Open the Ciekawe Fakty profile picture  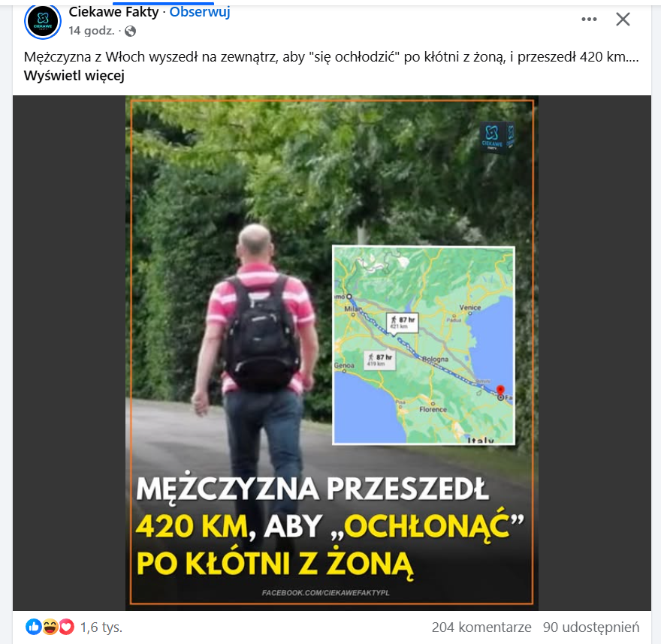pyautogui.click(x=43, y=21)
